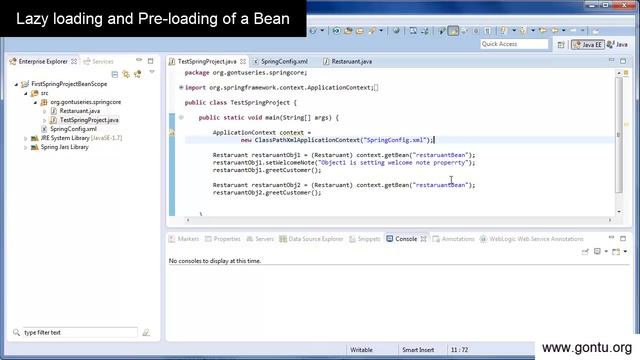Click the Open Console icon

(x=616, y=252)
